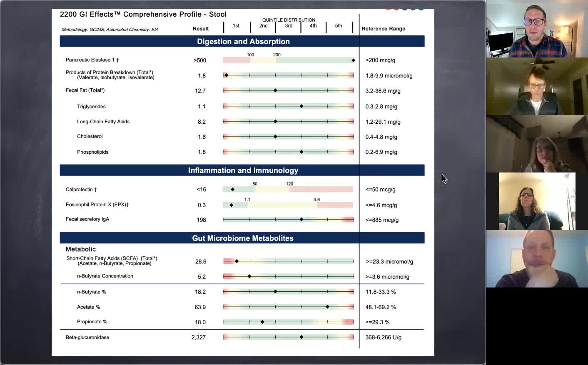
Task: Click the 'Triglycerides' row label
Action: tap(91, 107)
